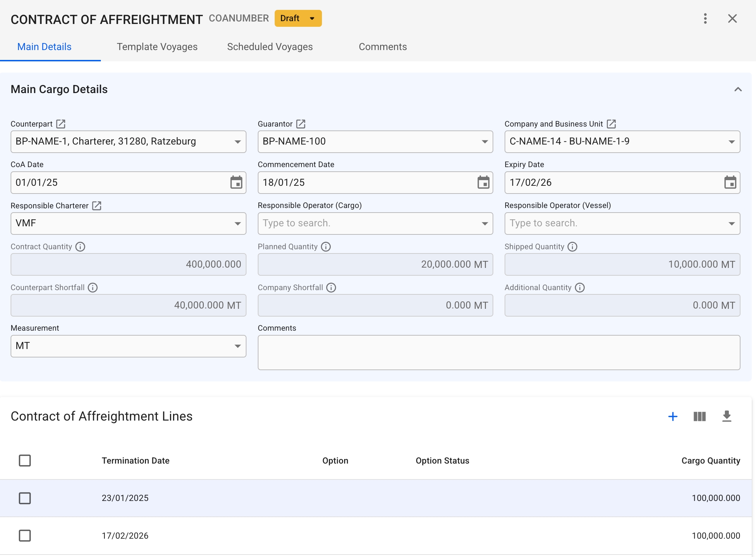The image size is (756, 557).
Task: Select row with termination date 17/02/2026
Action: (x=25, y=535)
